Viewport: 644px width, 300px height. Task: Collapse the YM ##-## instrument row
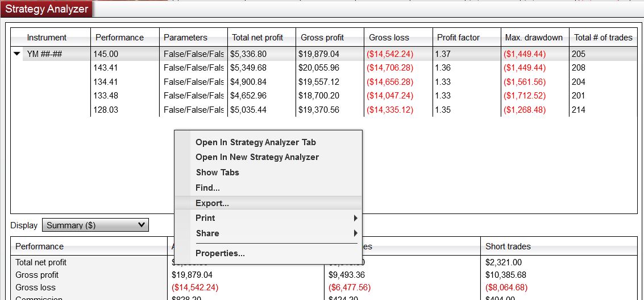pos(17,54)
